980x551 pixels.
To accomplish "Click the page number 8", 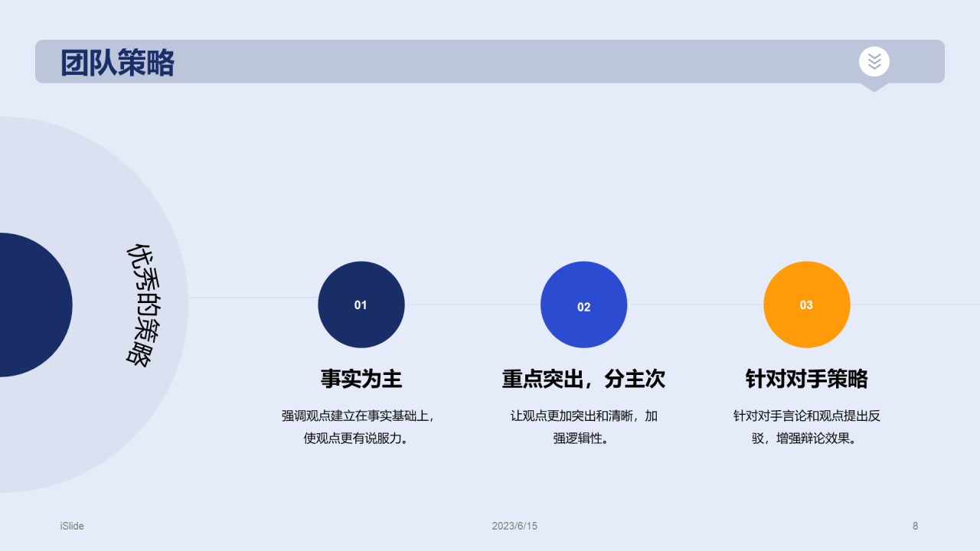I will point(915,526).
